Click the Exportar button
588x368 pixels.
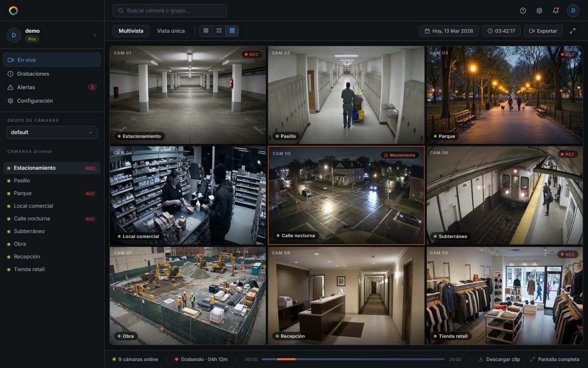point(543,31)
